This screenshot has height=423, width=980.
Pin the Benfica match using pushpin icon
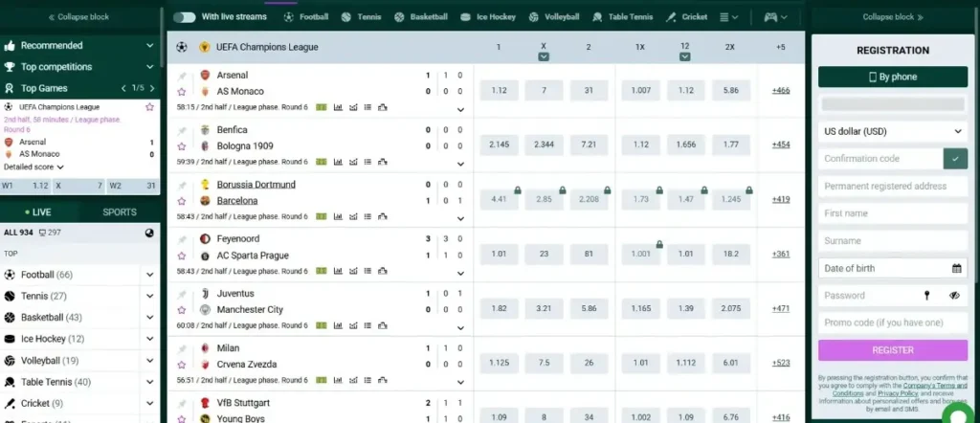pyautogui.click(x=182, y=130)
